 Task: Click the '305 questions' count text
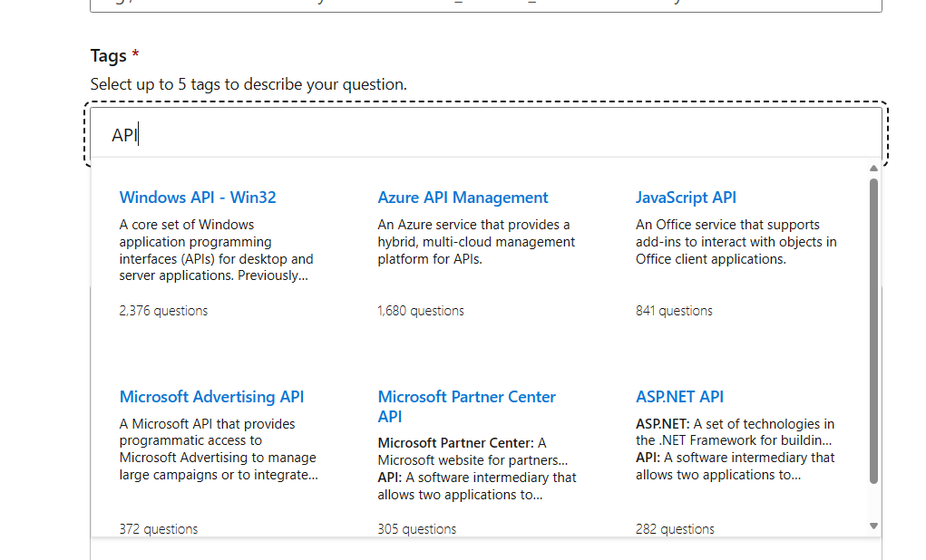[x=417, y=528]
